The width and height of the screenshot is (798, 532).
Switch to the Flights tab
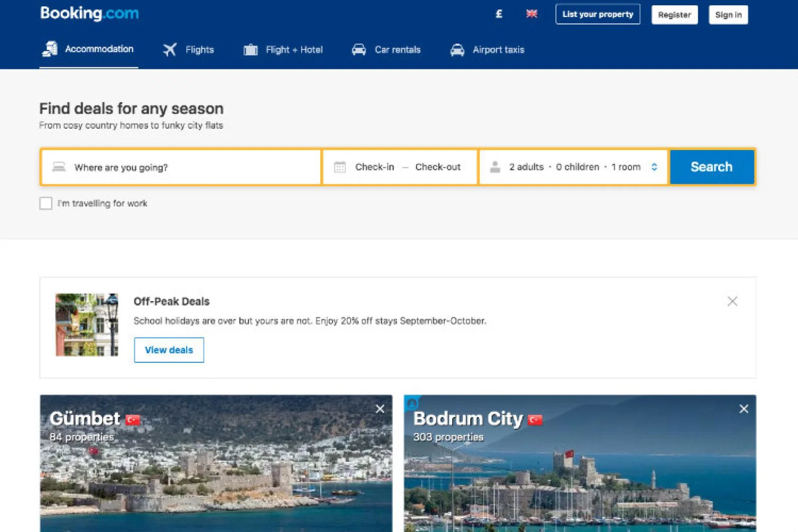[x=189, y=50]
